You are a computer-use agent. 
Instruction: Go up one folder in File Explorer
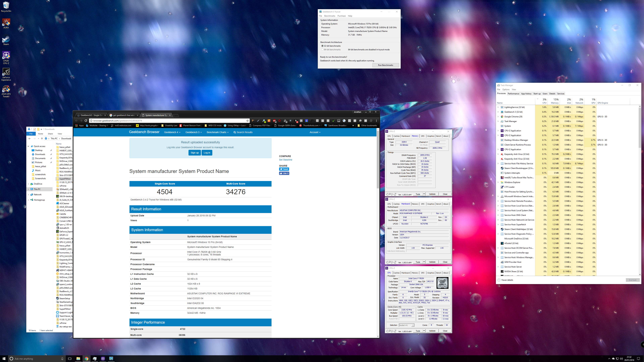42,138
